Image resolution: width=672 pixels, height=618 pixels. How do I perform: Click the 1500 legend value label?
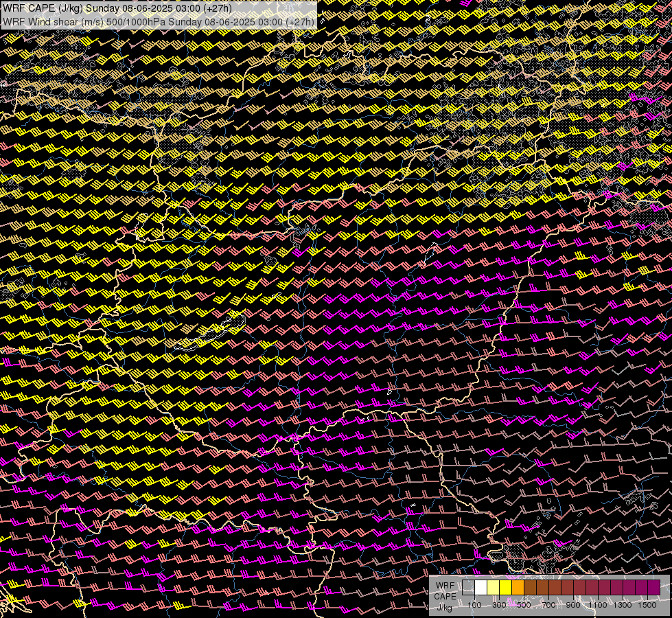point(647,605)
